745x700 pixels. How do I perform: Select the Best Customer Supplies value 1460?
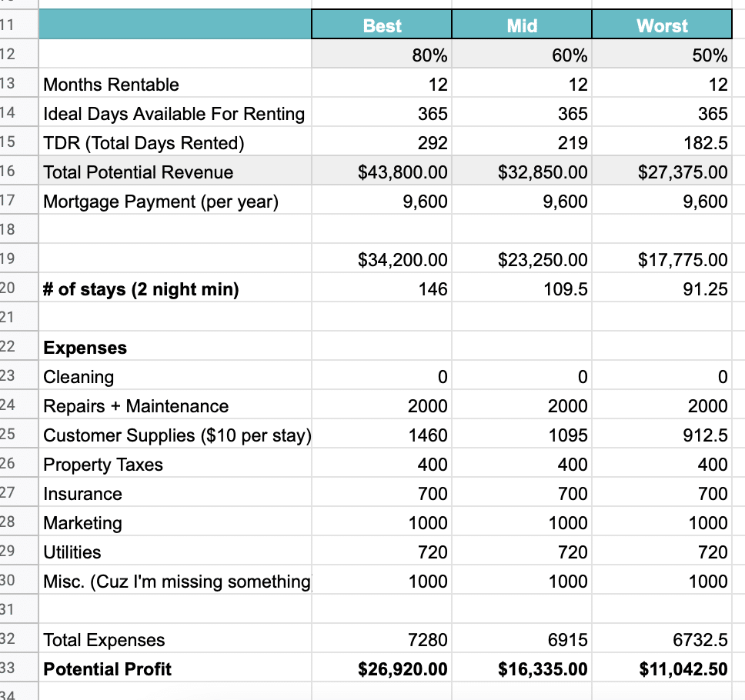coord(382,434)
